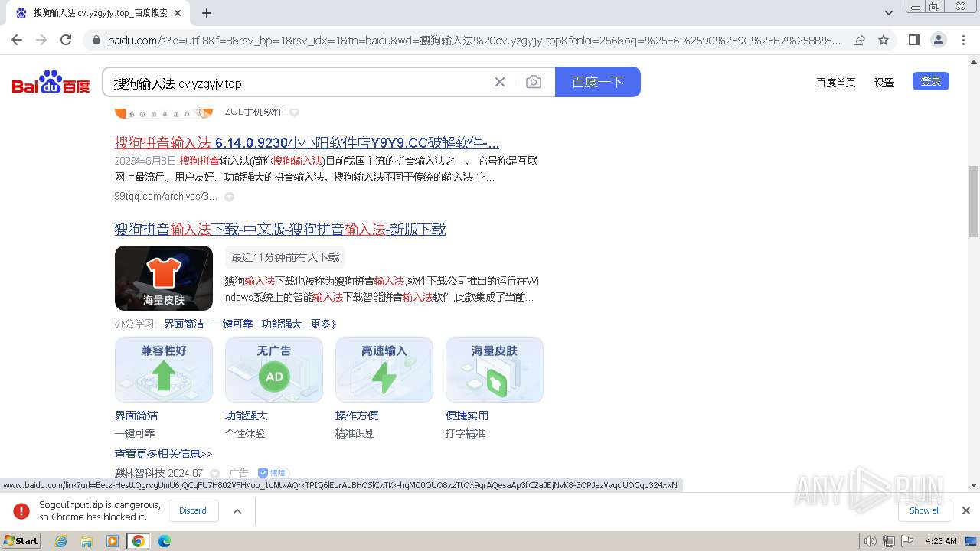Show all downloads
The width and height of the screenshot is (980, 551).
(x=925, y=510)
